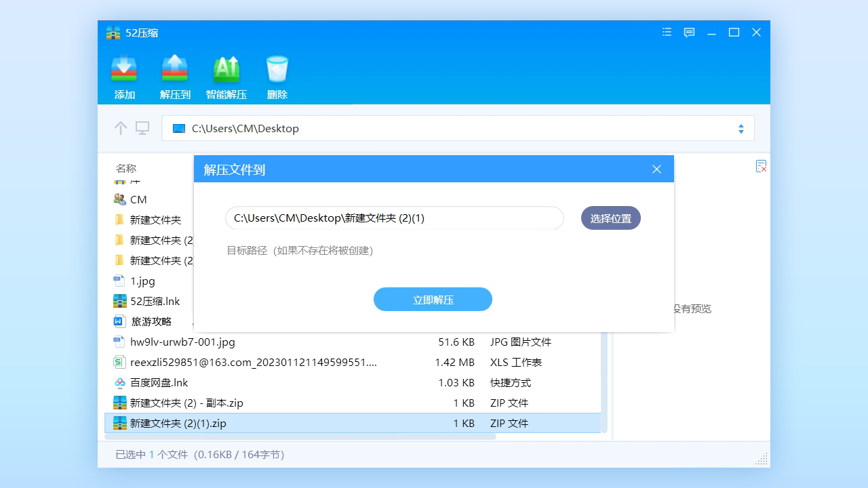Open the main menu list icon in titlebar
The width and height of the screenshot is (868, 488).
666,32
